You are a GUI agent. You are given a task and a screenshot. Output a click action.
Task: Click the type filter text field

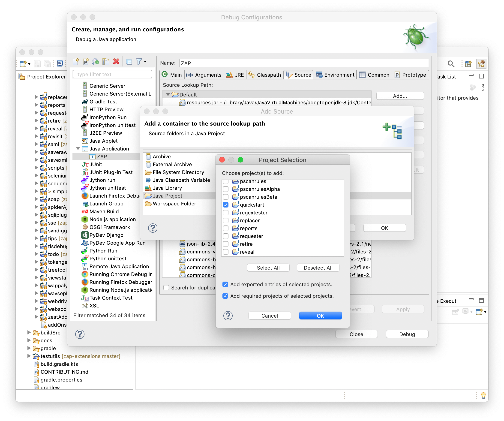click(x=112, y=74)
